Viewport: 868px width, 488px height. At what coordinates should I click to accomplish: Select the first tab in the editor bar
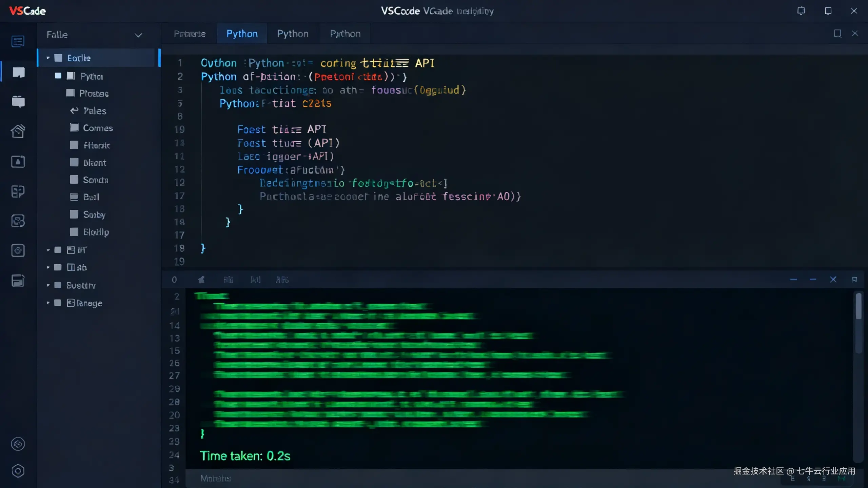click(189, 34)
